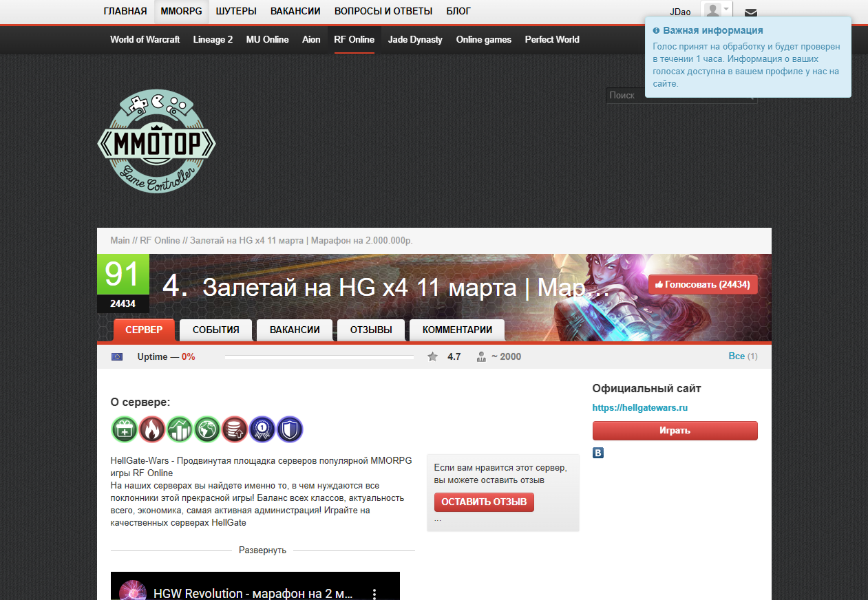This screenshot has width=868, height=600.
Task: Open the https://hellgatewars.ru link
Action: [640, 407]
